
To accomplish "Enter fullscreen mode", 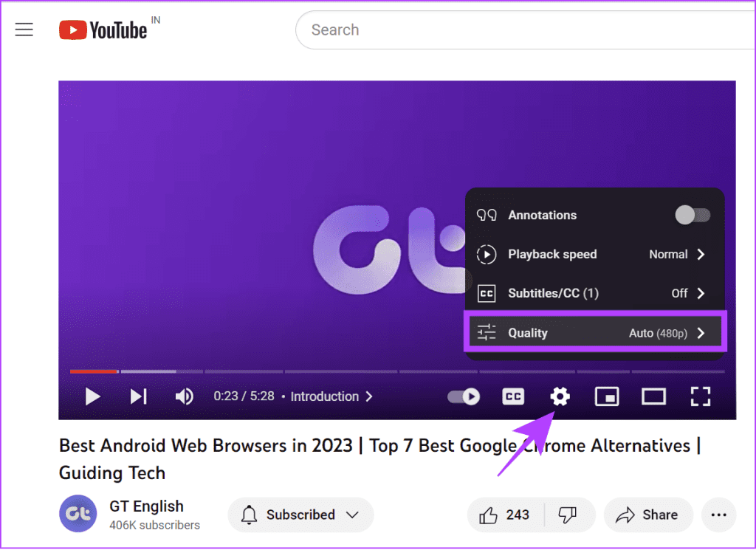I will [x=700, y=396].
